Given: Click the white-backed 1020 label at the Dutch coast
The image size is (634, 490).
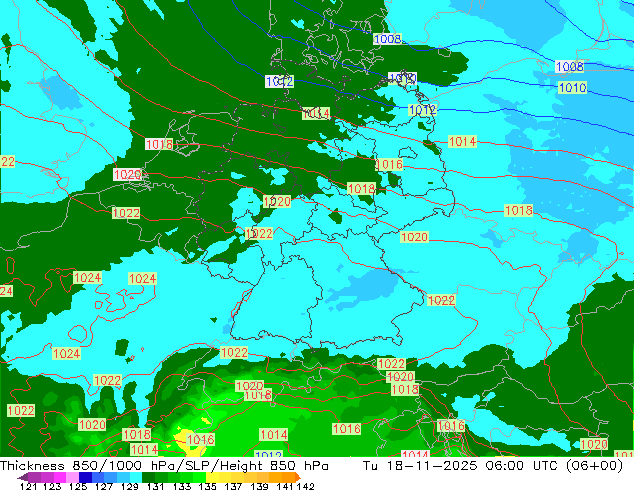Looking at the screenshot, I should 128,175.
